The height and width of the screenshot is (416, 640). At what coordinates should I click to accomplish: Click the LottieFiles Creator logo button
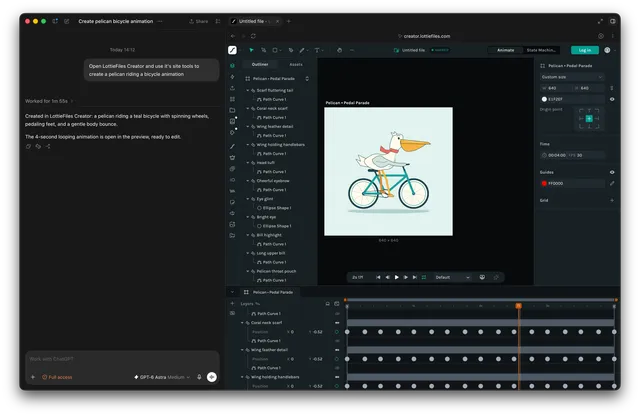coord(232,50)
